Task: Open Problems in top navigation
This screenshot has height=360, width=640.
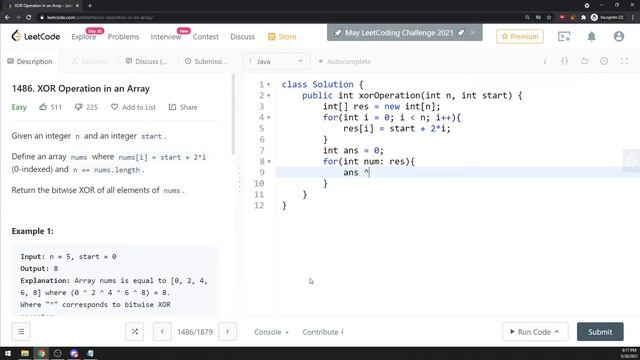Action: 123,37
